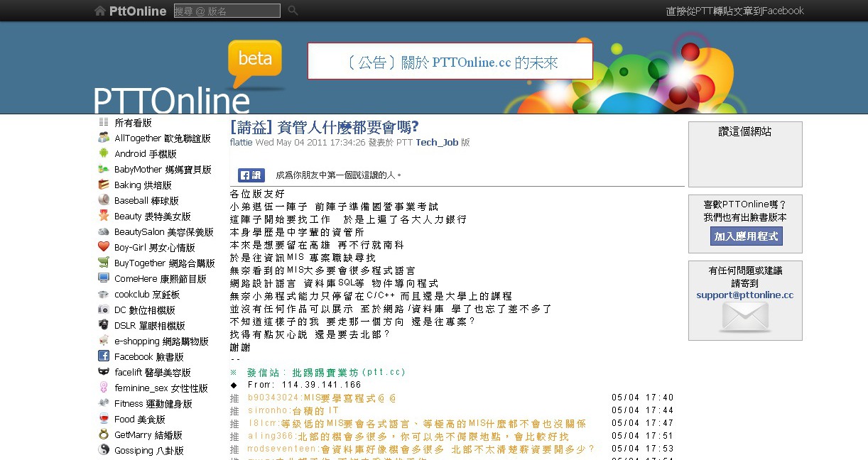The image size is (868, 460).
Task: Click the Gossiping yin-yang icon
Action: coord(104,450)
